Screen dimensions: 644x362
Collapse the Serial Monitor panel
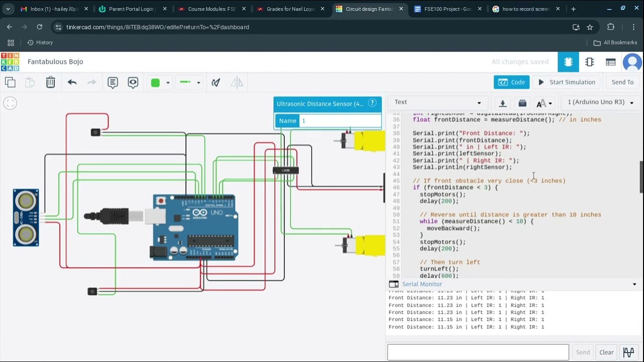[634, 284]
